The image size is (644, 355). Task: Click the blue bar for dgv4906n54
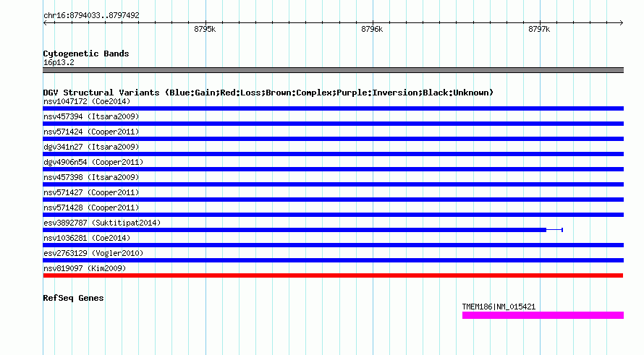tap(333, 169)
